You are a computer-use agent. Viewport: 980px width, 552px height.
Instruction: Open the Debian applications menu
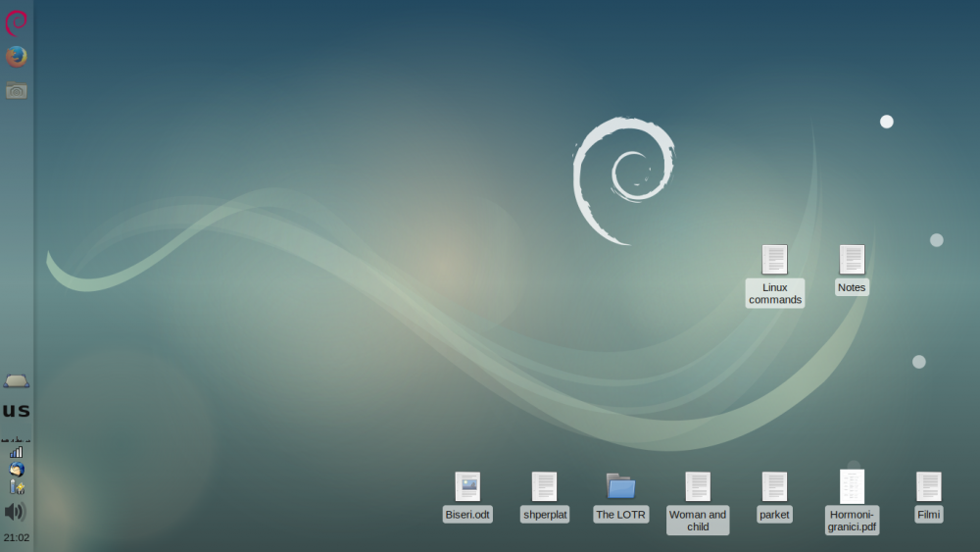pyautogui.click(x=17, y=23)
